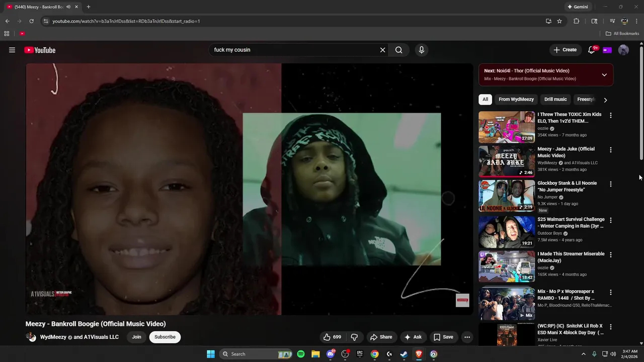
Task: Open Discord from the taskbar
Action: (x=331, y=354)
